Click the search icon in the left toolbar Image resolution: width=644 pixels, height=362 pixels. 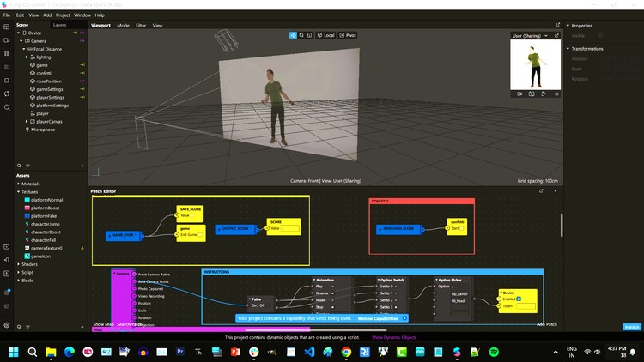pyautogui.click(x=7, y=107)
